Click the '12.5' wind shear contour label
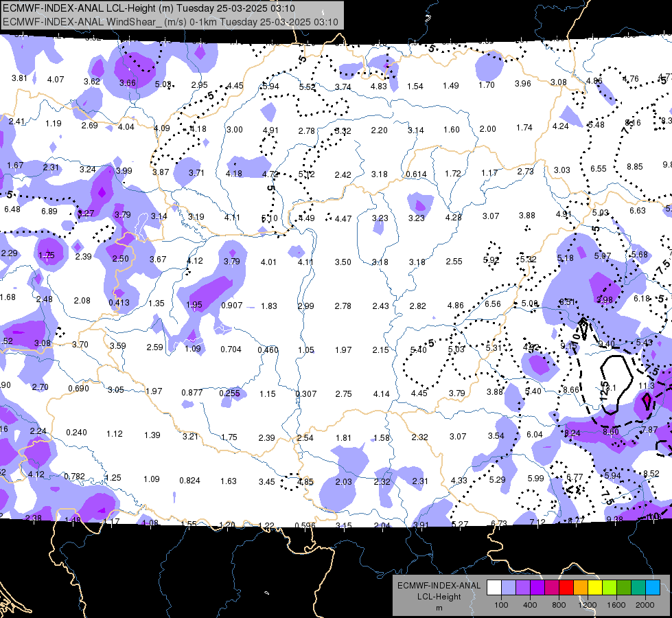This screenshot has width=672, height=618. tap(604, 390)
